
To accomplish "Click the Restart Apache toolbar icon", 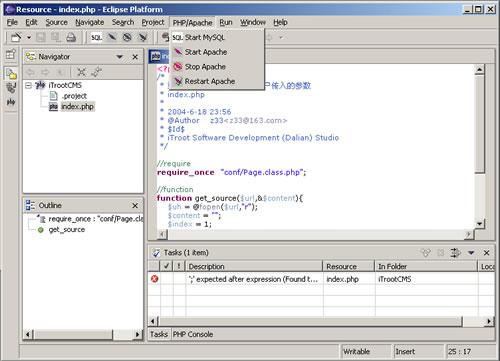I will click(143, 37).
